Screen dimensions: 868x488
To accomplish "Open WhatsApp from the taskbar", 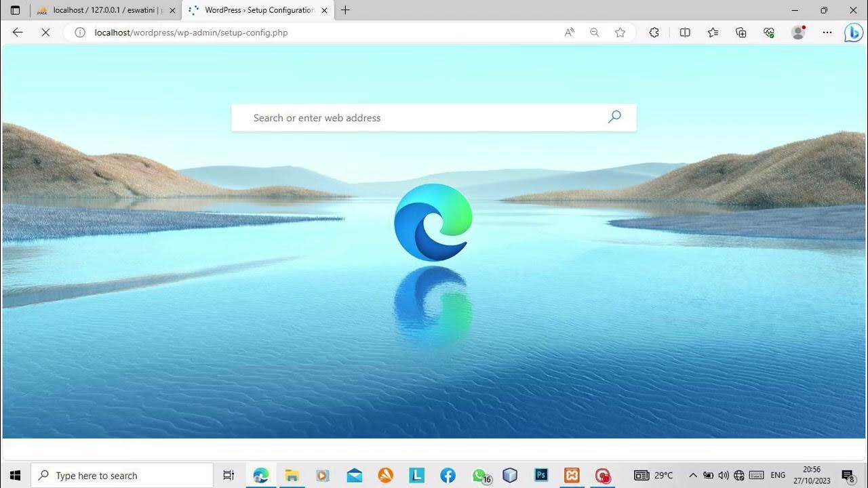I will pos(479,476).
